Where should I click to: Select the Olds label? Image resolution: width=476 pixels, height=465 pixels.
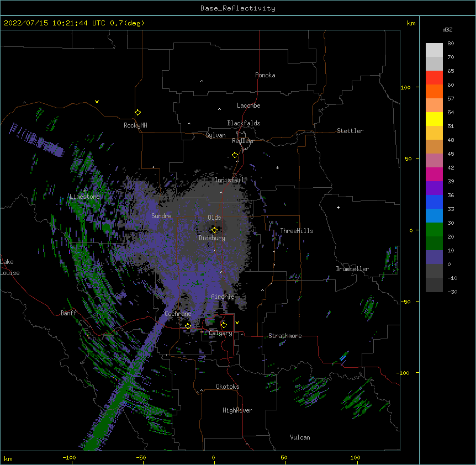(x=214, y=218)
